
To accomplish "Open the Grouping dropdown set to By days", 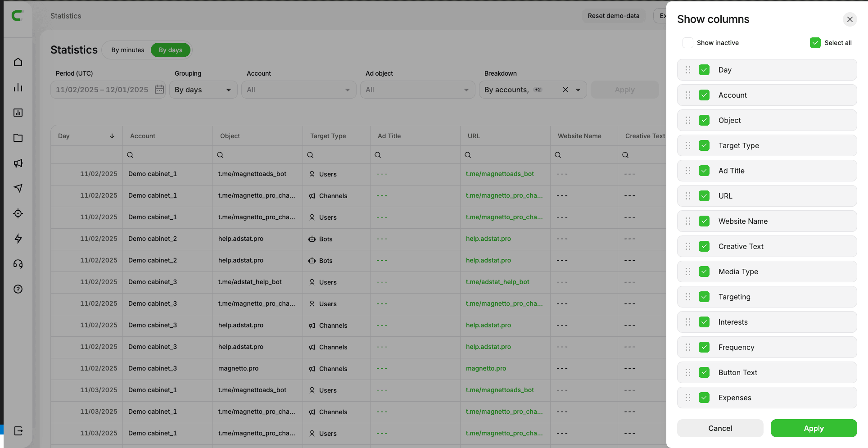I will 203,90.
